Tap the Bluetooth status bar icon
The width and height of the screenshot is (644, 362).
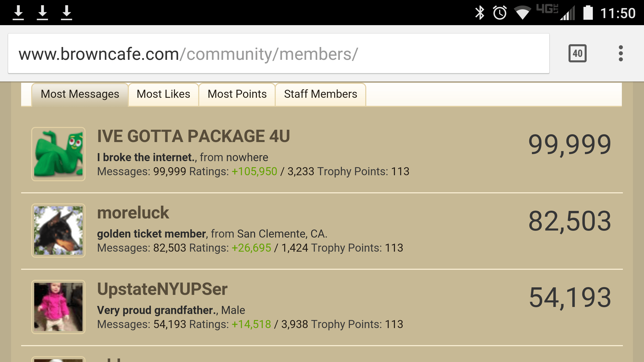pyautogui.click(x=479, y=13)
